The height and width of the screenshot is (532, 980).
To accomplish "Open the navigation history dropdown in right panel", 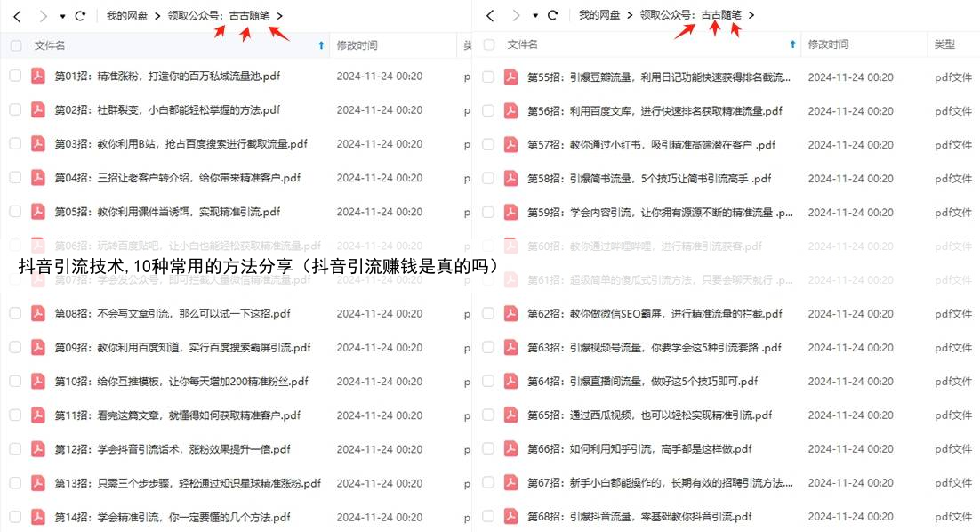I will click(x=534, y=15).
